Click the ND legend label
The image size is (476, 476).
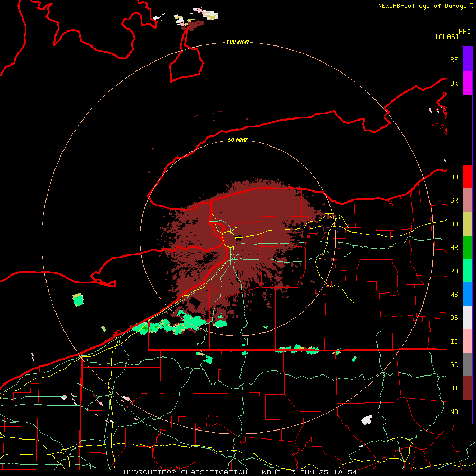click(x=454, y=412)
